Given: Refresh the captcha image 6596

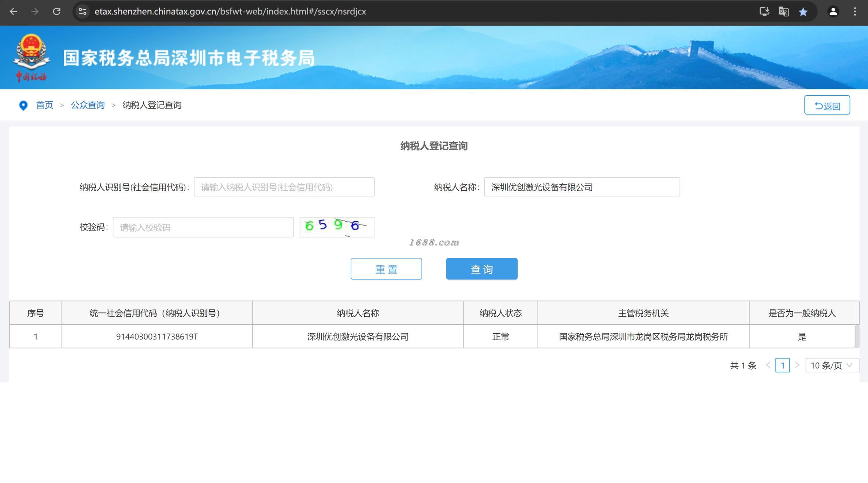Looking at the screenshot, I should 337,227.
